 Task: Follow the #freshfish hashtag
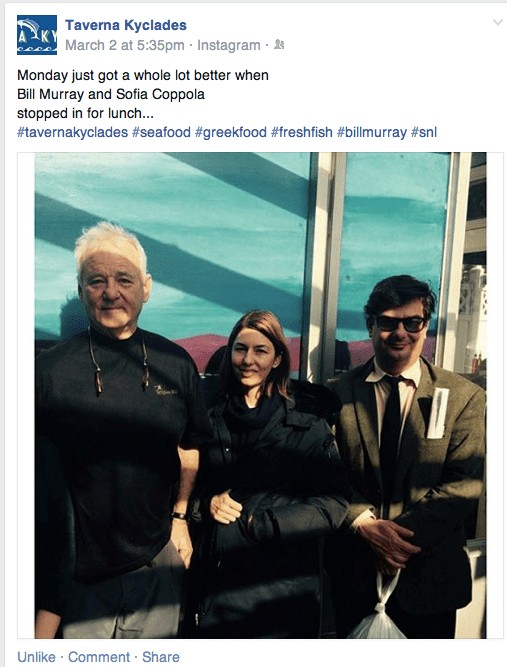pyautogui.click(x=302, y=132)
